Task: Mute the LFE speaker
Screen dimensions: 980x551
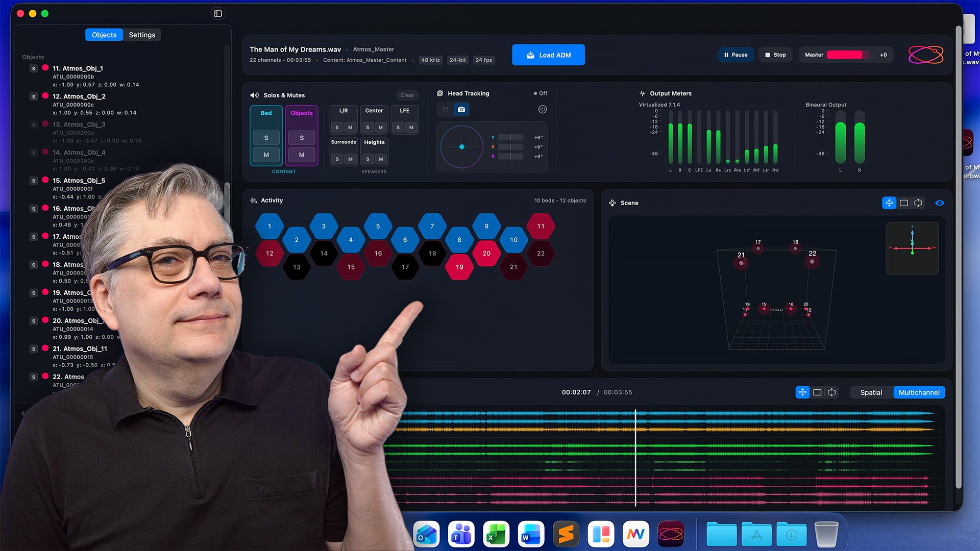Action: click(x=411, y=128)
